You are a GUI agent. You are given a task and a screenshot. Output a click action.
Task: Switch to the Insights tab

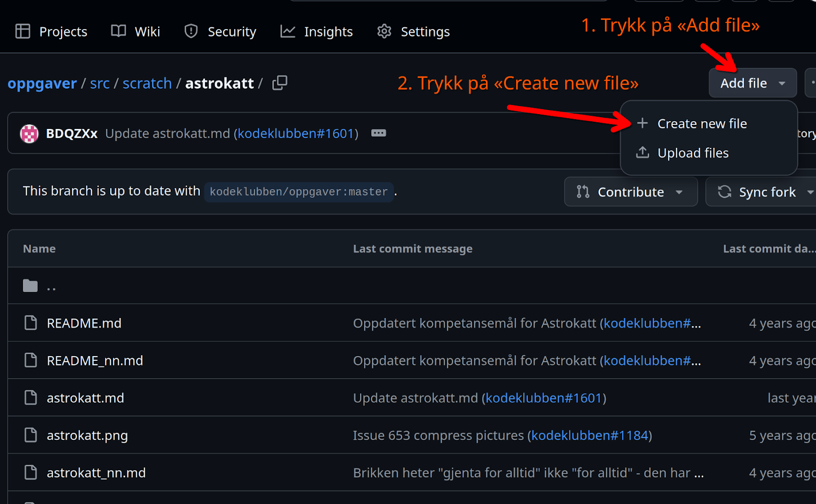[x=317, y=32]
